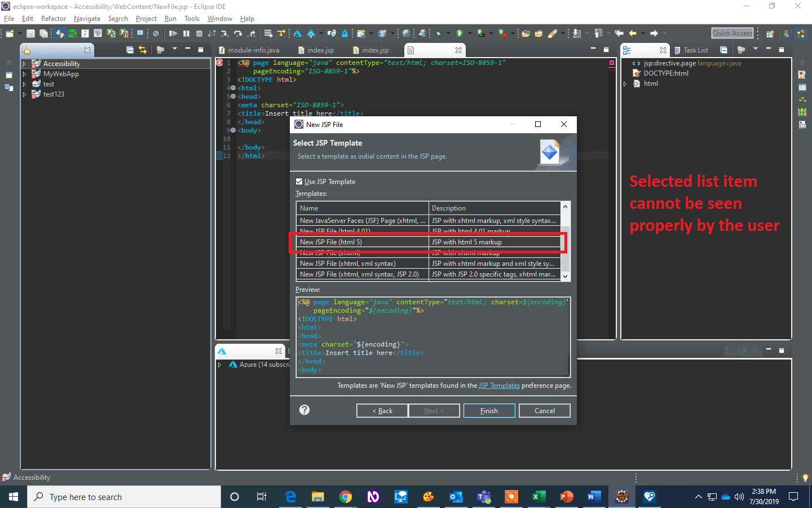Viewport: 812px width, 508px height.
Task: Click the Save All toolbar icon
Action: [43, 33]
